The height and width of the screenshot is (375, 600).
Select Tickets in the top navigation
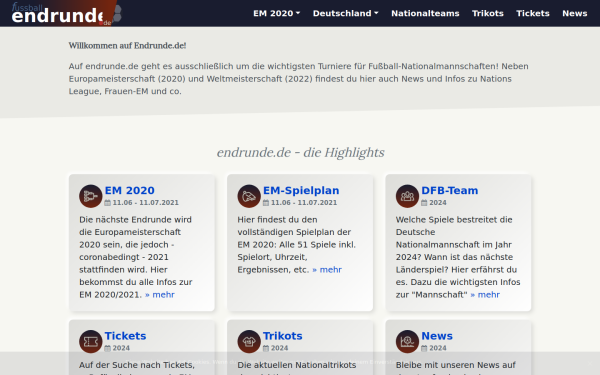(x=533, y=13)
